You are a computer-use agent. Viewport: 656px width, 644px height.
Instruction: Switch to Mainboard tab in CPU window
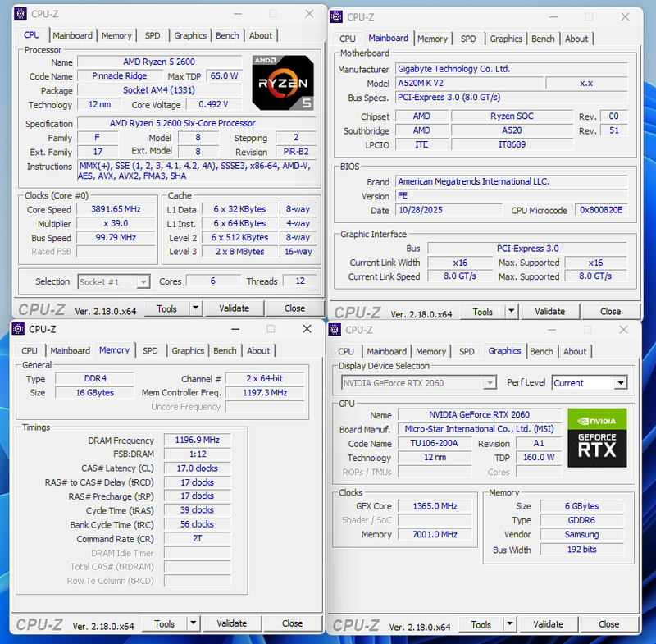(x=72, y=35)
